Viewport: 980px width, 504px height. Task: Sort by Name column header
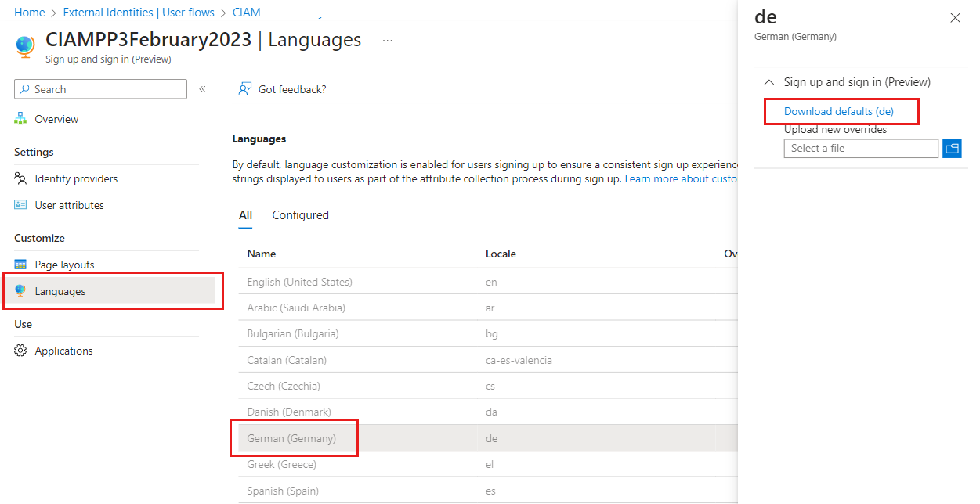coord(262,254)
